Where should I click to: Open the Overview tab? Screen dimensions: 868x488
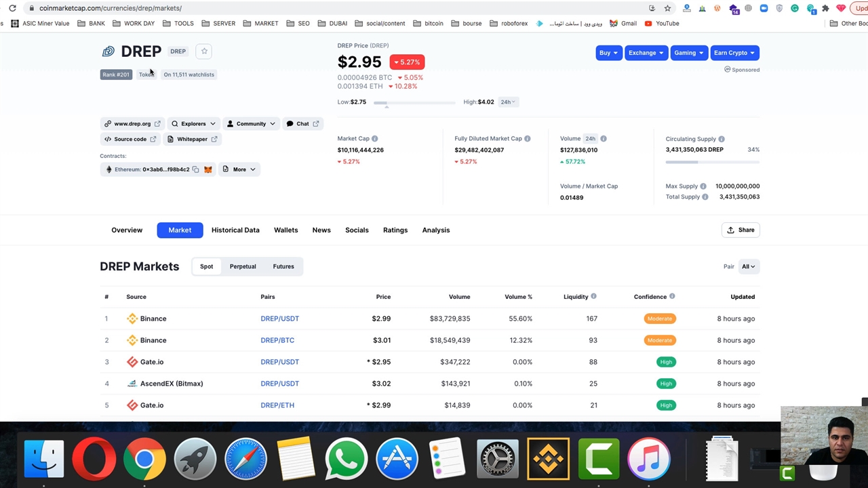click(x=127, y=230)
